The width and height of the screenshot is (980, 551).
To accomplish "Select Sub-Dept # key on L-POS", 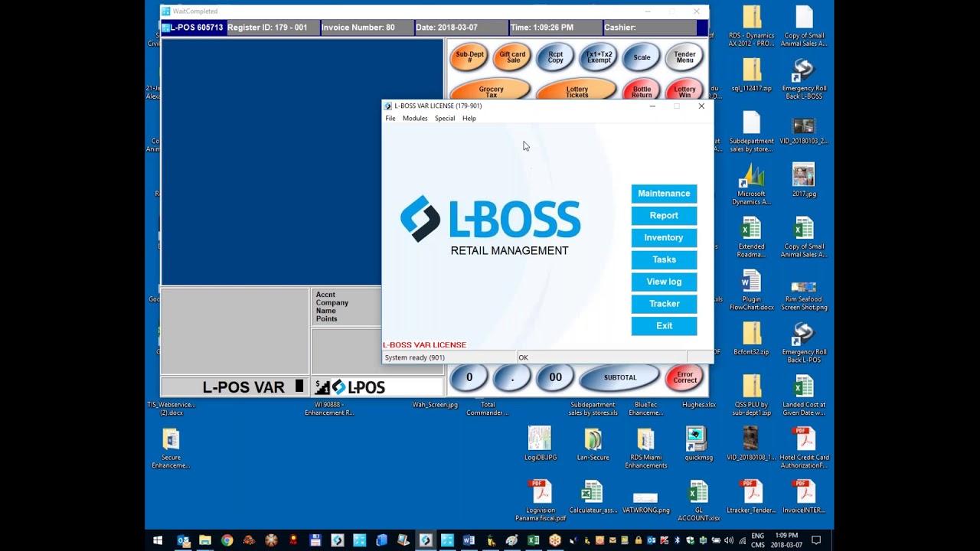I will (x=469, y=57).
